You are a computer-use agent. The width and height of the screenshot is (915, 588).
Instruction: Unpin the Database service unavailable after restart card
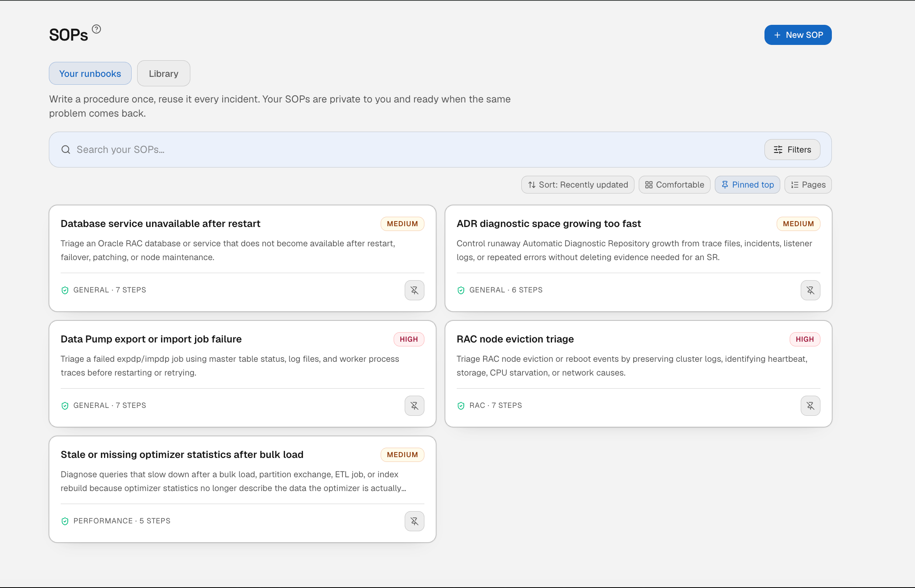pos(414,290)
